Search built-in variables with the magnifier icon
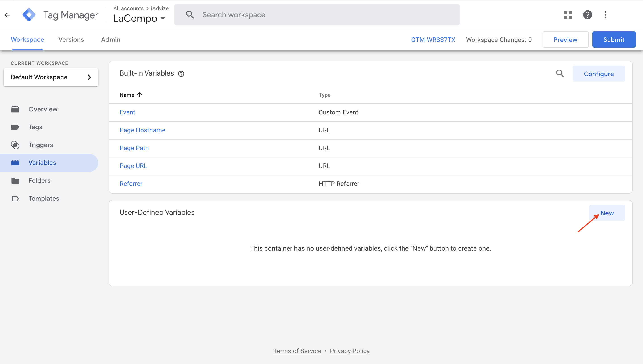Viewport: 643px width, 364px height. coord(560,74)
